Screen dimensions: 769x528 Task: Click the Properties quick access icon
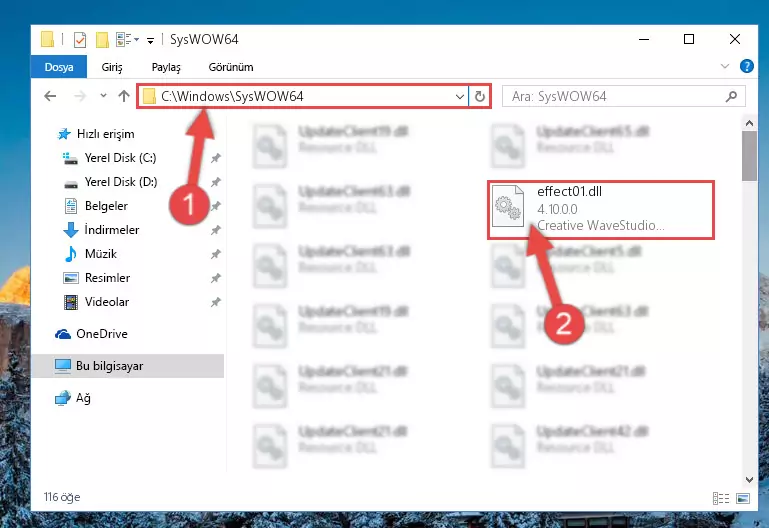pyautogui.click(x=79, y=39)
